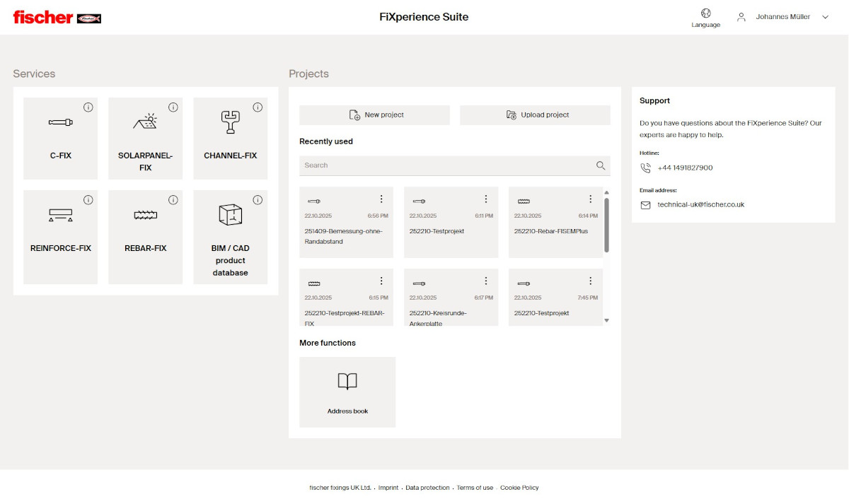Open the Terms of use link
The height and width of the screenshot is (504, 849).
point(475,488)
